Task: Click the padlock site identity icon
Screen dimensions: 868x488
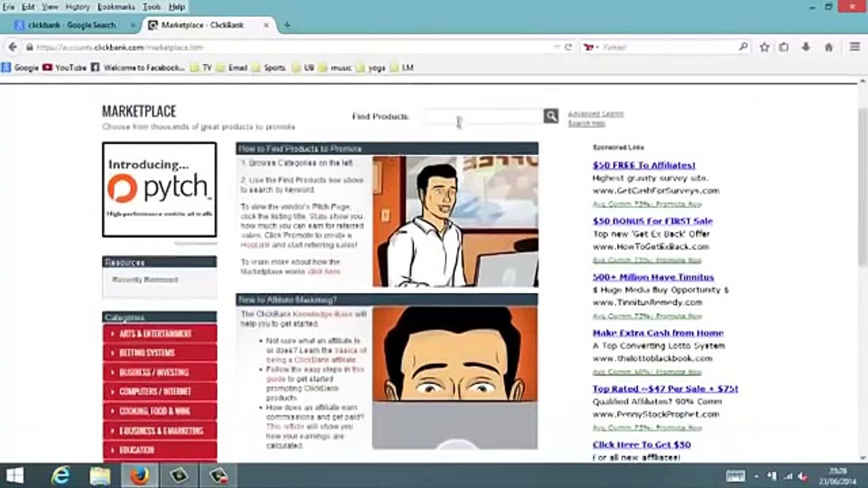Action: (29, 47)
